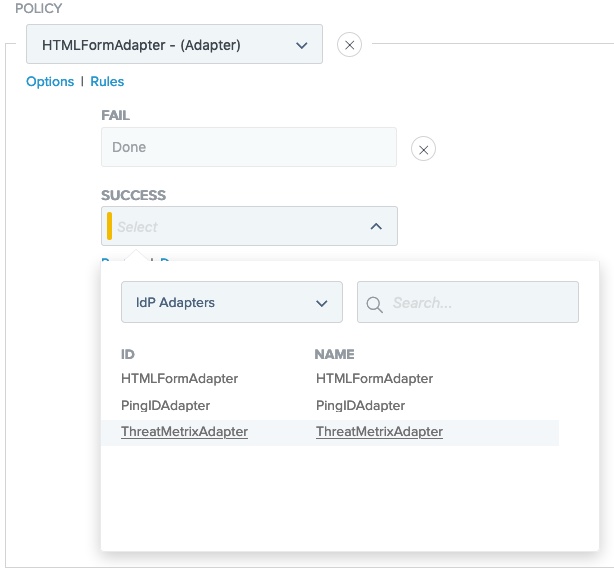Click the magnifier icon in search box
This screenshot has width=614, height=578.
tap(374, 304)
